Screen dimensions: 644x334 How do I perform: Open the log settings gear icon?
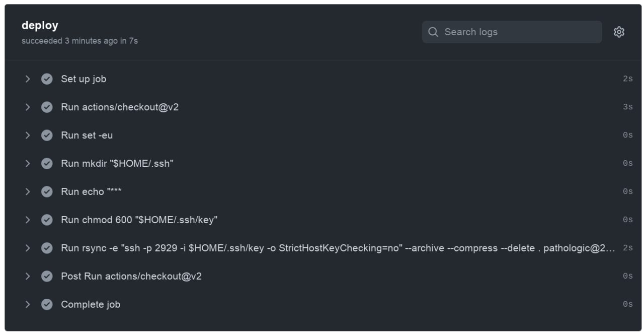pyautogui.click(x=619, y=32)
